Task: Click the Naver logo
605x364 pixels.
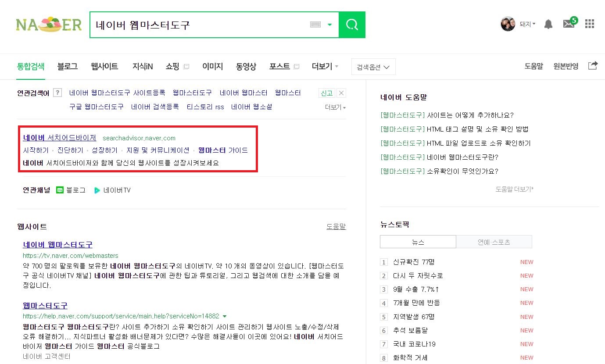Action: 49,25
